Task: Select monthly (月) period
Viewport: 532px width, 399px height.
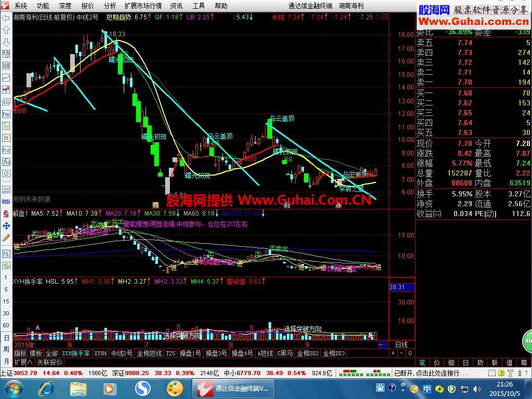Action: pyautogui.click(x=6, y=361)
